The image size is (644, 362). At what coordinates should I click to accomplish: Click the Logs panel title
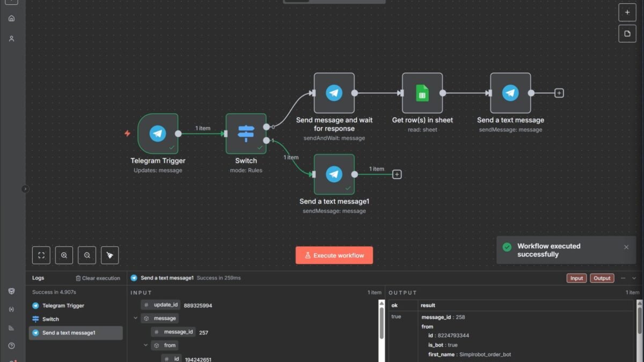[38, 278]
